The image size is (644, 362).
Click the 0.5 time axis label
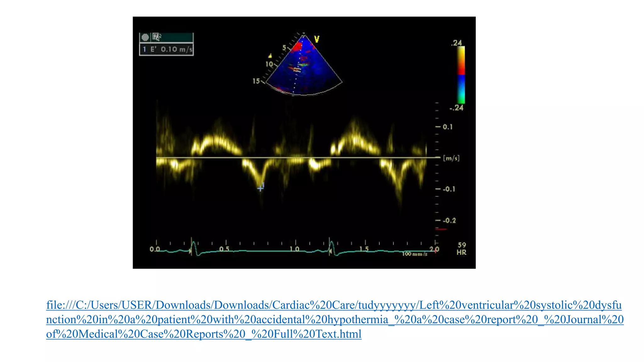coord(224,249)
